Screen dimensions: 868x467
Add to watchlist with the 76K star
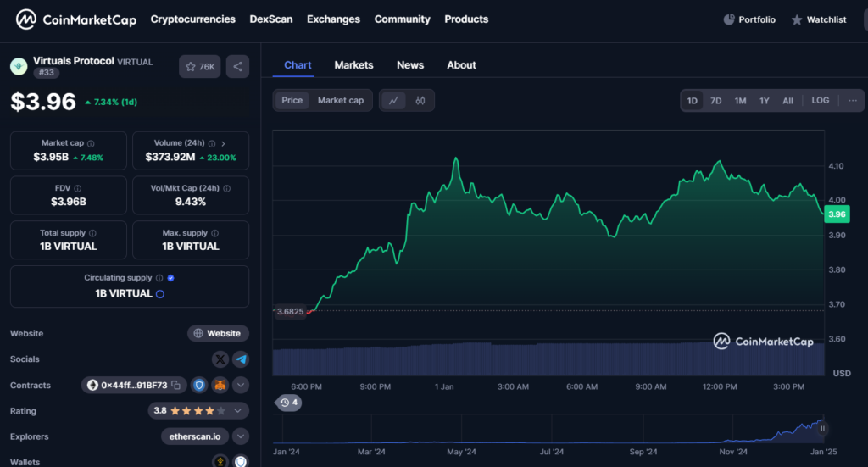(x=200, y=67)
